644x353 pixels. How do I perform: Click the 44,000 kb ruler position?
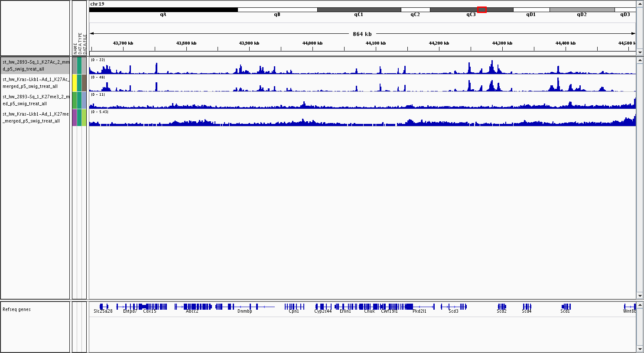[x=312, y=44]
